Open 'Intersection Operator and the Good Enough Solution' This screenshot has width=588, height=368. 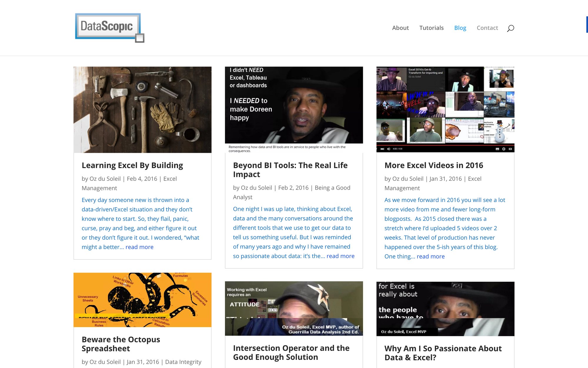coord(291,352)
